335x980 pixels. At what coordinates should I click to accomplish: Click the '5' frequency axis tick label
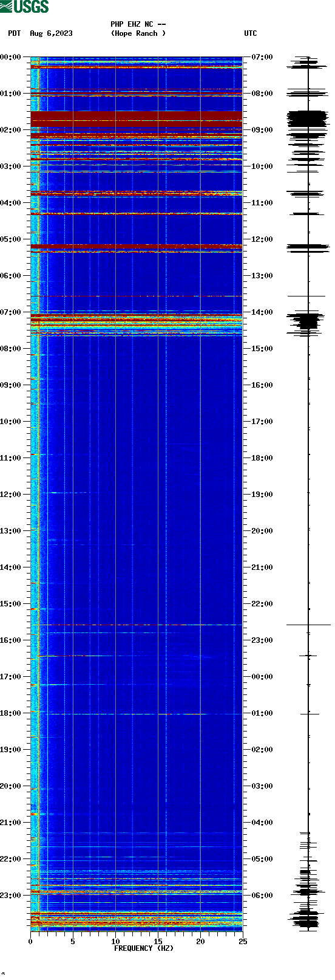pyautogui.click(x=73, y=942)
